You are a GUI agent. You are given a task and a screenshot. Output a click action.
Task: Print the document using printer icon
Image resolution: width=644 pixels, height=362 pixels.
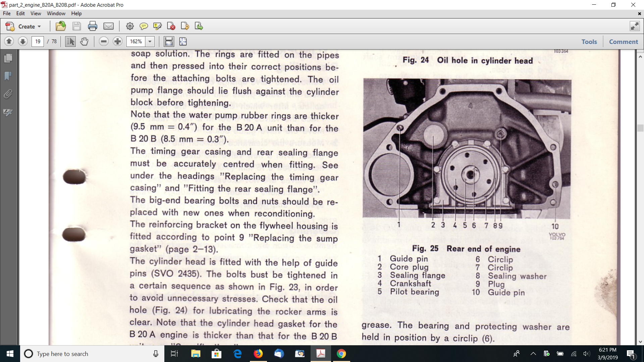click(93, 26)
